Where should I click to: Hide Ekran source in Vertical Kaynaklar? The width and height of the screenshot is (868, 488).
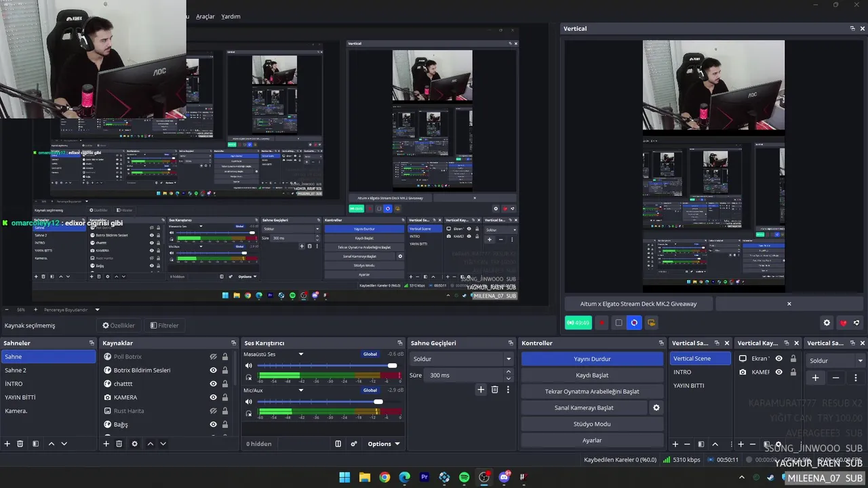click(778, 359)
